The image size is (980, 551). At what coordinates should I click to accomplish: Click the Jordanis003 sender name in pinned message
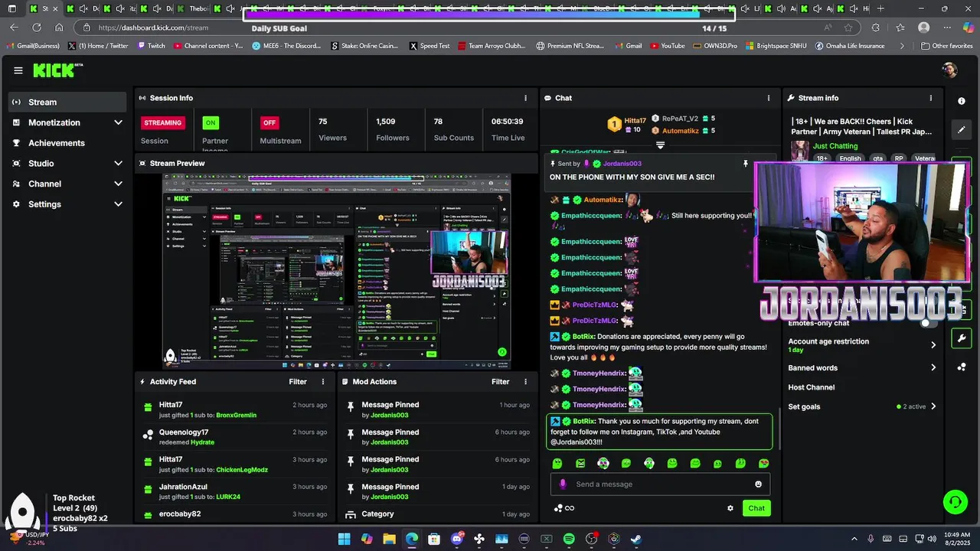tap(622, 164)
